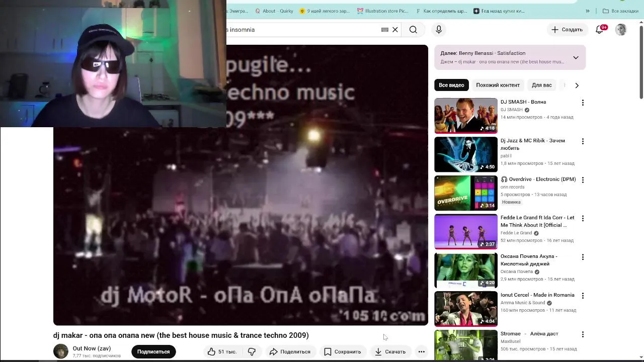
Task: Open the Все закладки folder
Action: coord(620,11)
